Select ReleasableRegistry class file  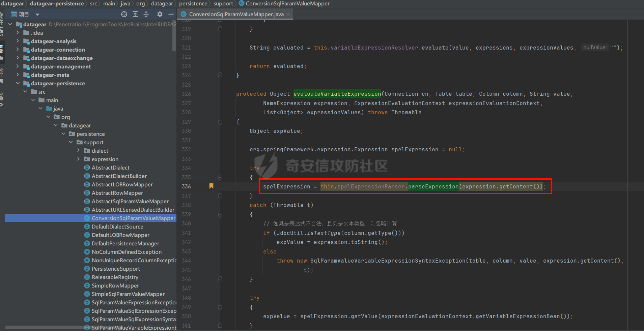click(x=115, y=277)
